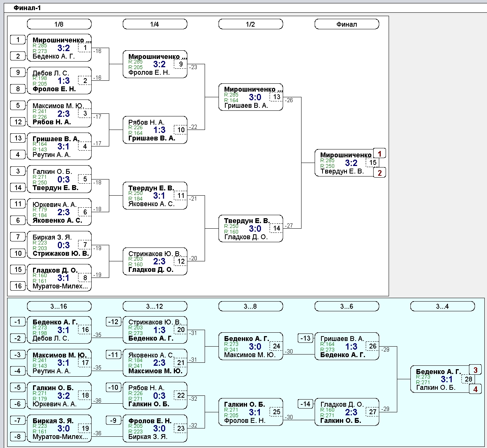Select the 3...4 round header

click(442, 306)
